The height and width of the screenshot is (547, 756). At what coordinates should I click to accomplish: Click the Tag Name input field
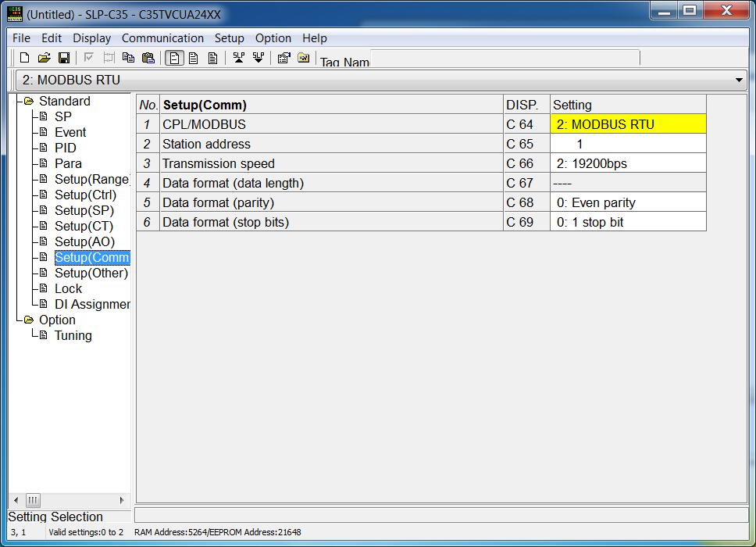(x=505, y=58)
